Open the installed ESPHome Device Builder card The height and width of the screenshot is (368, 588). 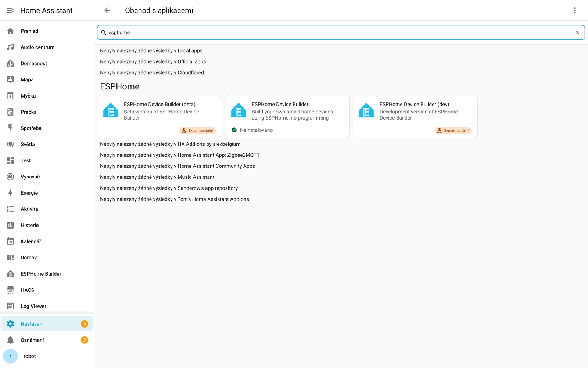287,116
